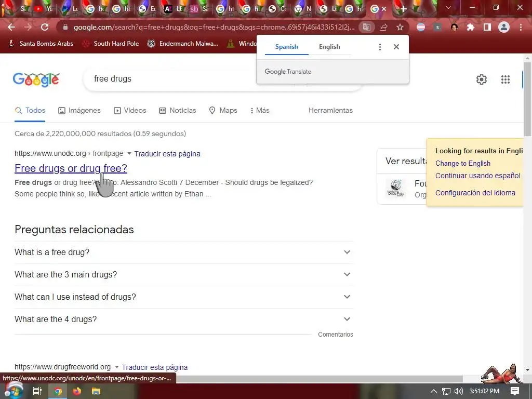
Task: Open the tab search chevron
Action: [448, 7]
